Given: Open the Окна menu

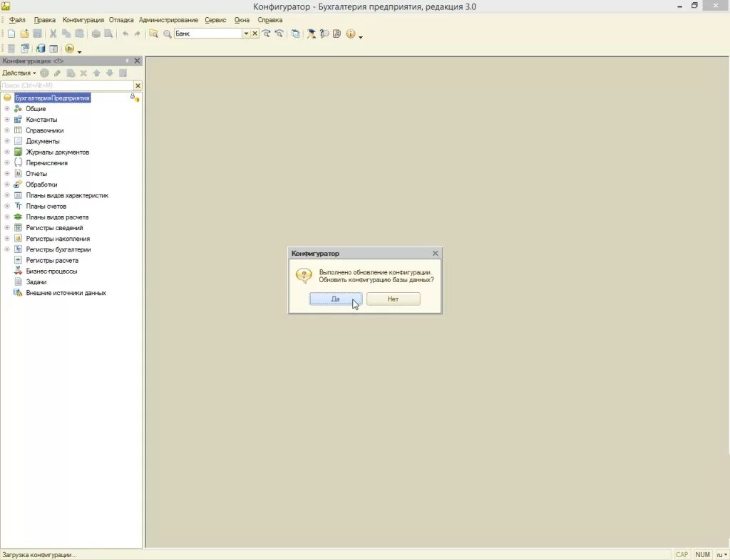Looking at the screenshot, I should 242,20.
